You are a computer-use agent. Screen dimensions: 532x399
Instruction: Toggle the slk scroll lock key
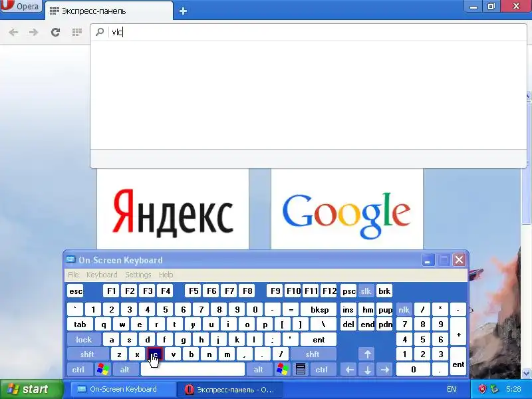pyautogui.click(x=366, y=291)
